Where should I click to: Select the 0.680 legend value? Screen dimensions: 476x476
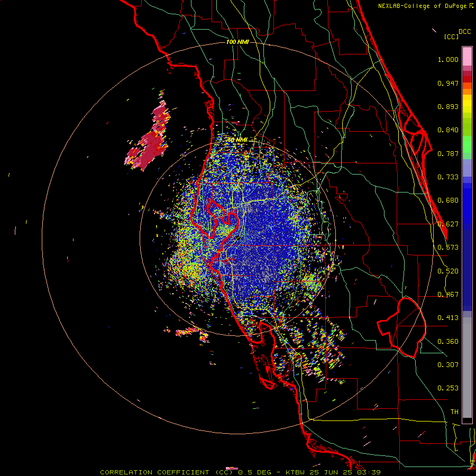pyautogui.click(x=448, y=200)
